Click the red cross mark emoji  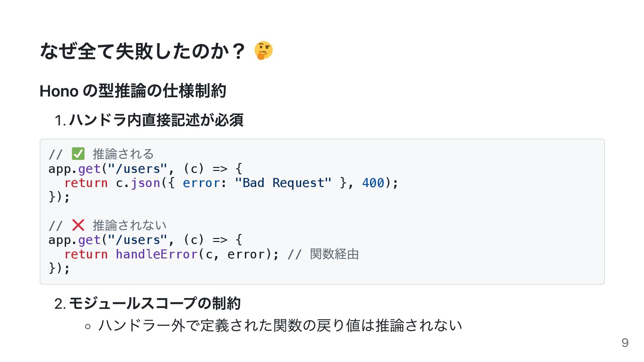click(78, 225)
